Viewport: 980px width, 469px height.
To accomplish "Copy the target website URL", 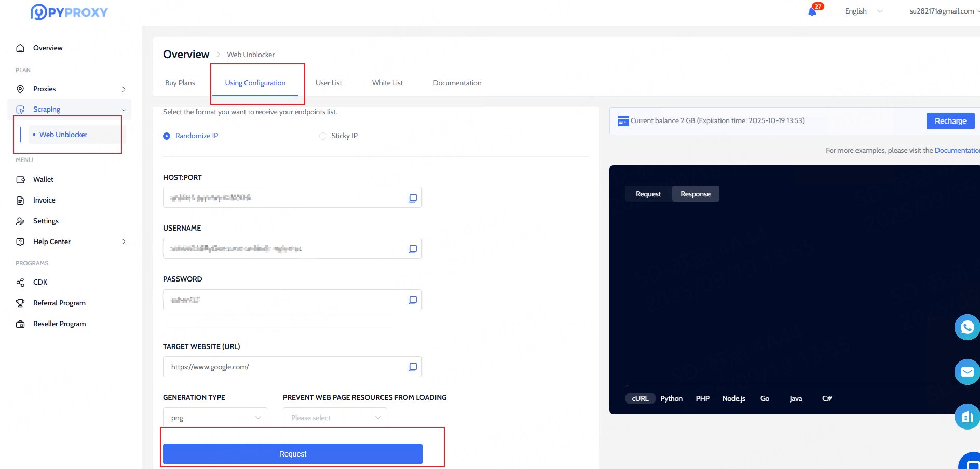I will (x=413, y=367).
